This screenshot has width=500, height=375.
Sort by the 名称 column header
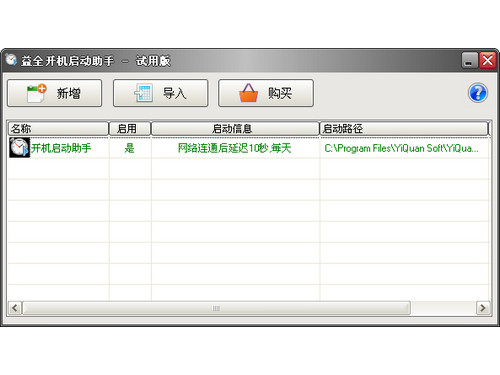coord(58,128)
